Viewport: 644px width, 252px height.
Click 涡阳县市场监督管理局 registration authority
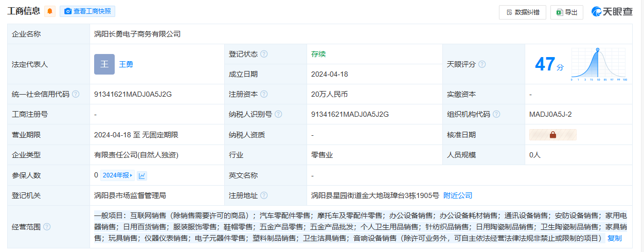pos(130,195)
